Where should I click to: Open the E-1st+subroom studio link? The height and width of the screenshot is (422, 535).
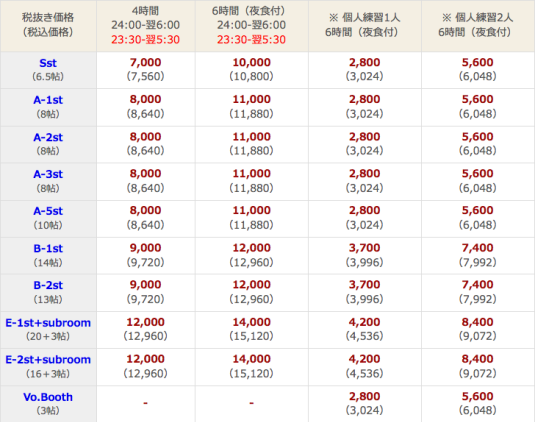point(48,323)
